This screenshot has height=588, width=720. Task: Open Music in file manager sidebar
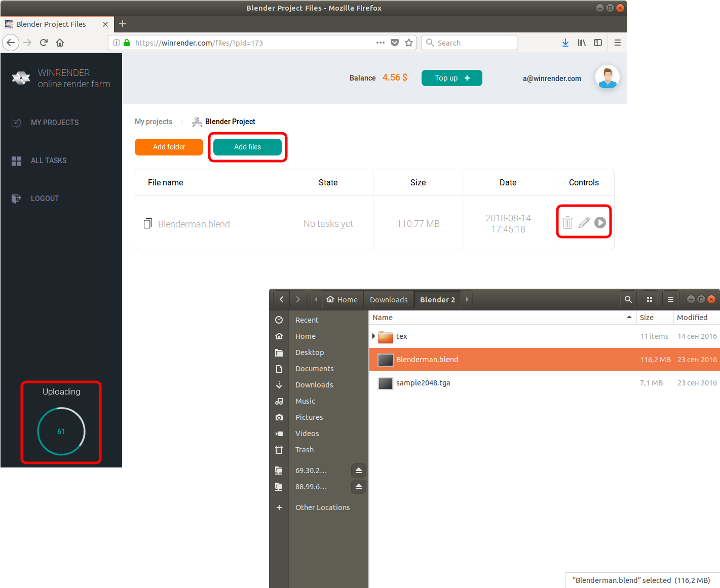(x=305, y=401)
